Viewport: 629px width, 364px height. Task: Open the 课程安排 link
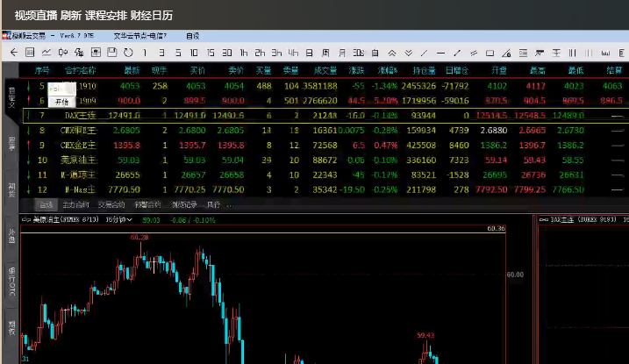pos(106,16)
